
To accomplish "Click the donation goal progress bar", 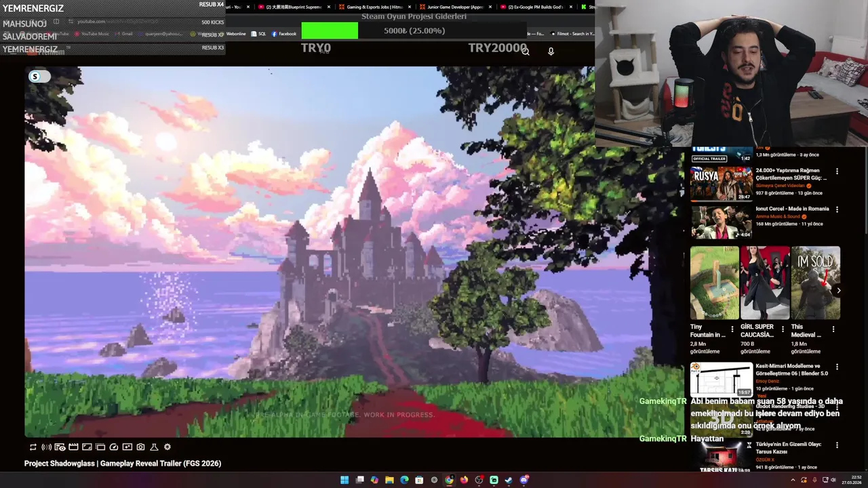I will pyautogui.click(x=414, y=30).
